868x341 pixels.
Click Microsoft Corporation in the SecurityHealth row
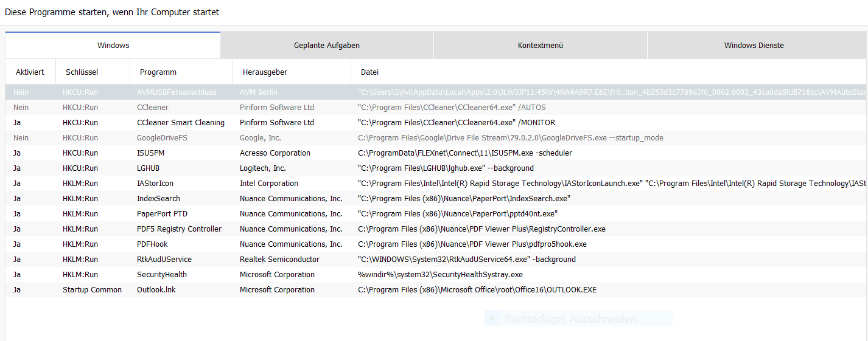pos(277,275)
